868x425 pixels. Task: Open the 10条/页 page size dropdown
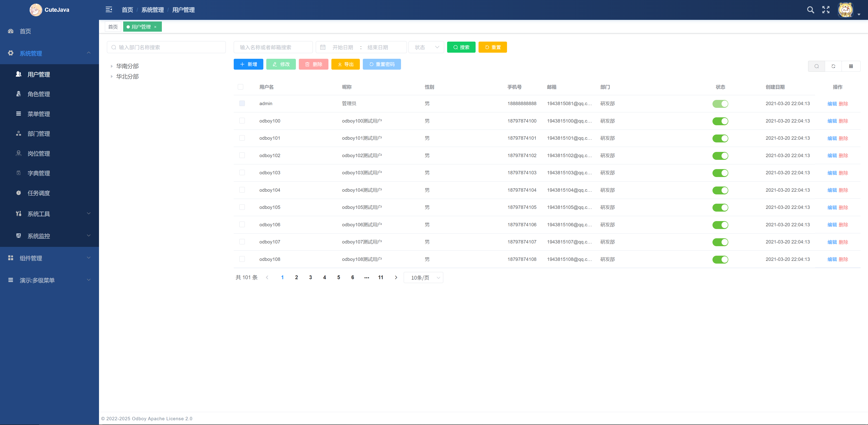tap(423, 278)
